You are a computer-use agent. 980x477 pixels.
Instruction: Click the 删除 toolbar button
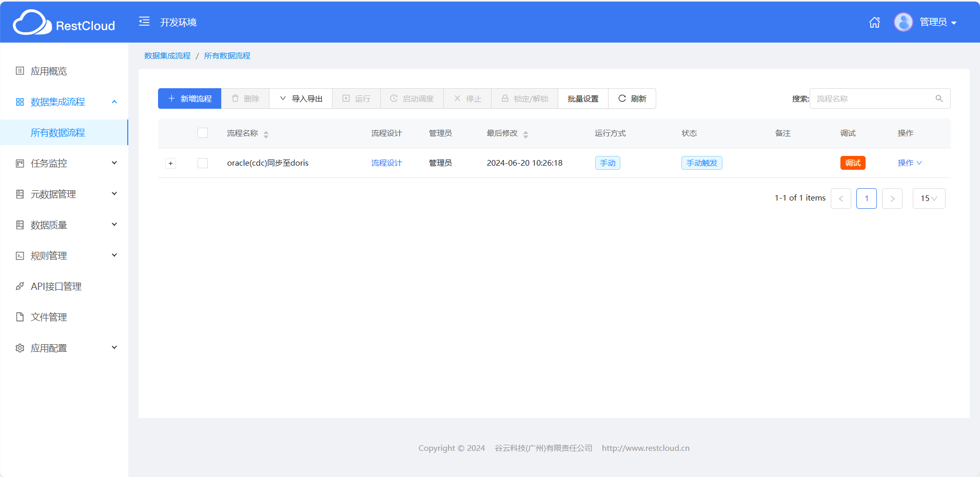(x=245, y=98)
